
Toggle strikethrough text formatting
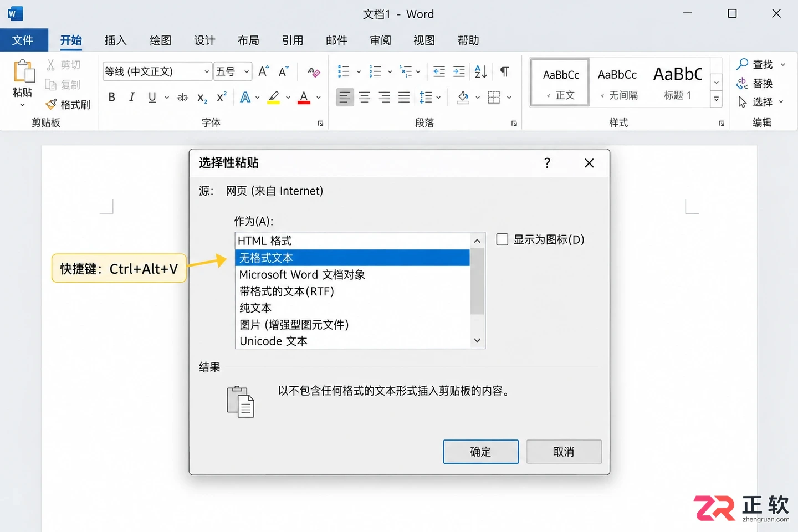pyautogui.click(x=182, y=98)
